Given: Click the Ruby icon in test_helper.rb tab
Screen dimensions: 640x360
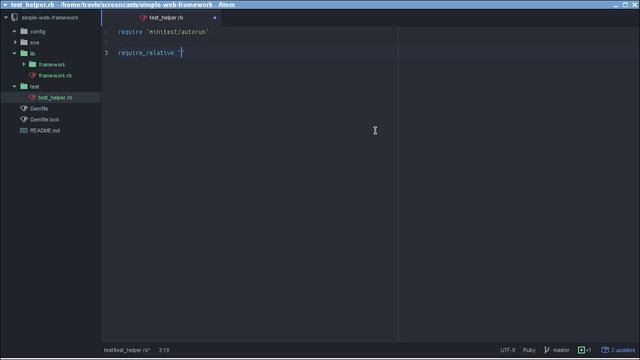Looking at the screenshot, I should coord(143,18).
